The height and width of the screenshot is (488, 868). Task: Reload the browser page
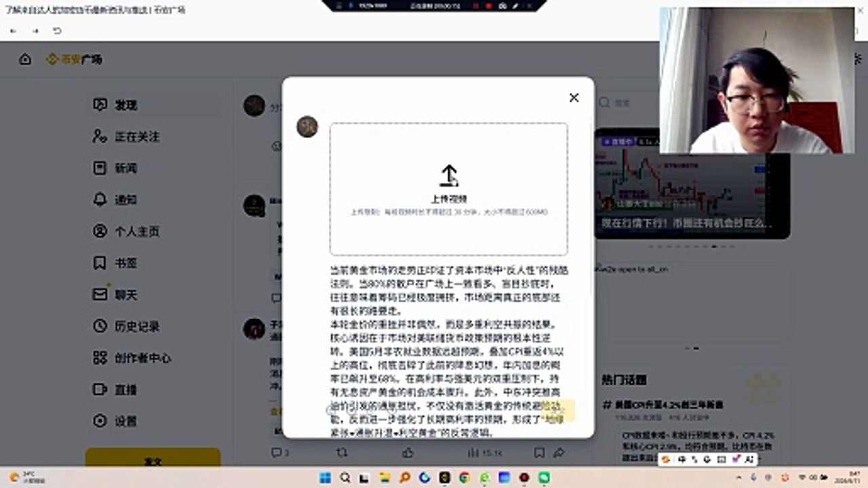point(57,30)
